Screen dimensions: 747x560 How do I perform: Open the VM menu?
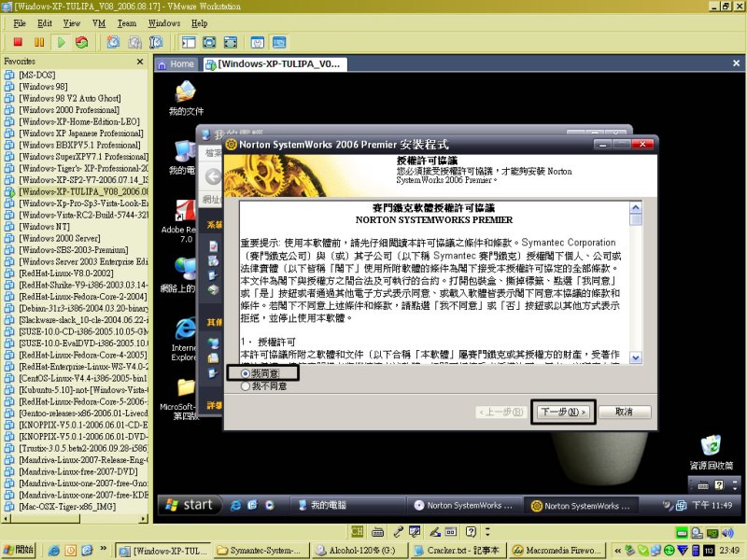coord(99,22)
